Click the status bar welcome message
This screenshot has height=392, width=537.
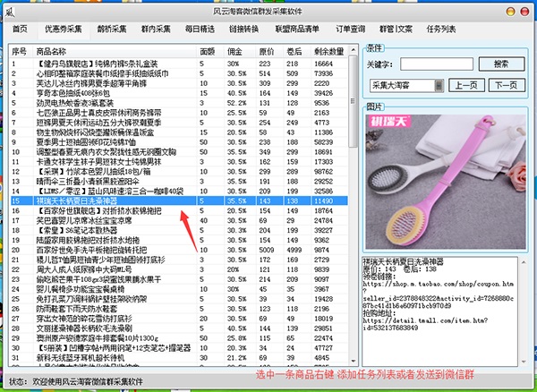coord(88,382)
